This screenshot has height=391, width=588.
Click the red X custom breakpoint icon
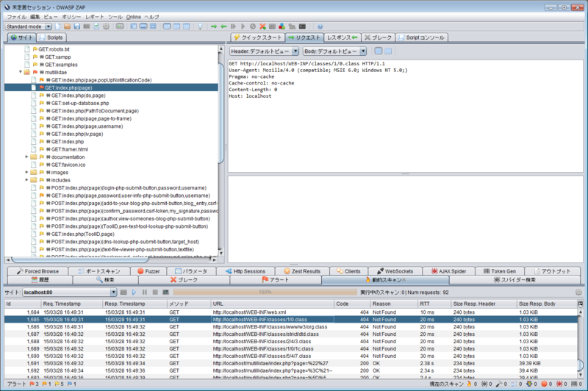(262, 26)
